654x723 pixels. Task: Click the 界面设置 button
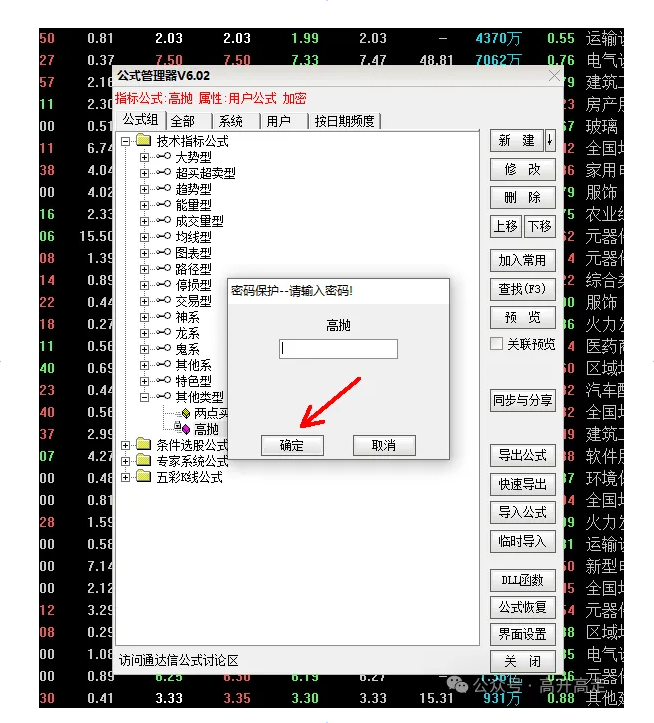[523, 634]
